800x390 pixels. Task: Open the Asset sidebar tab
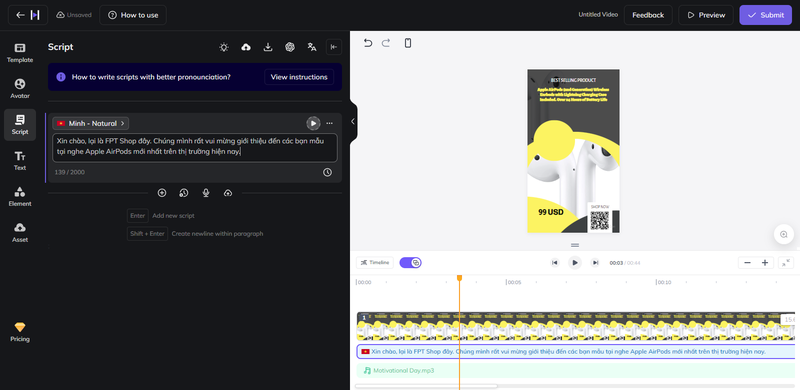[x=20, y=232]
